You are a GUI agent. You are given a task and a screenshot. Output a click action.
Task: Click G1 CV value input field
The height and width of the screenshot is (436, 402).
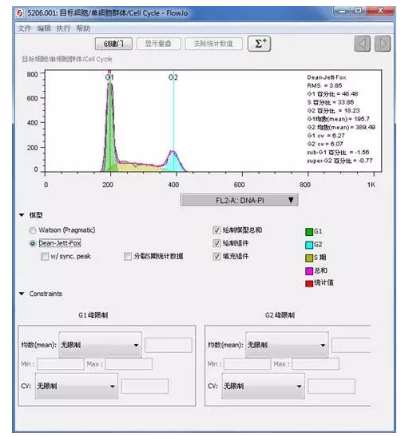tap(145, 386)
